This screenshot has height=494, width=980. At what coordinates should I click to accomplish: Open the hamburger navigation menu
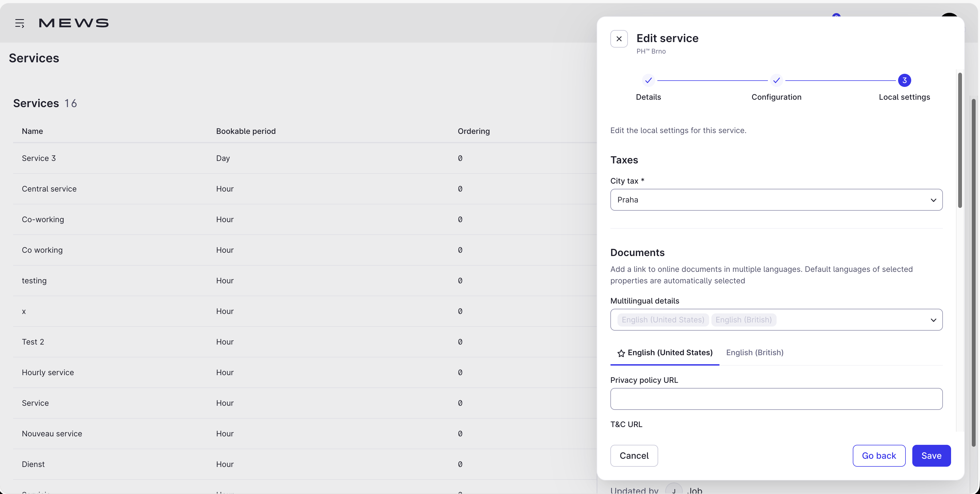click(x=20, y=23)
